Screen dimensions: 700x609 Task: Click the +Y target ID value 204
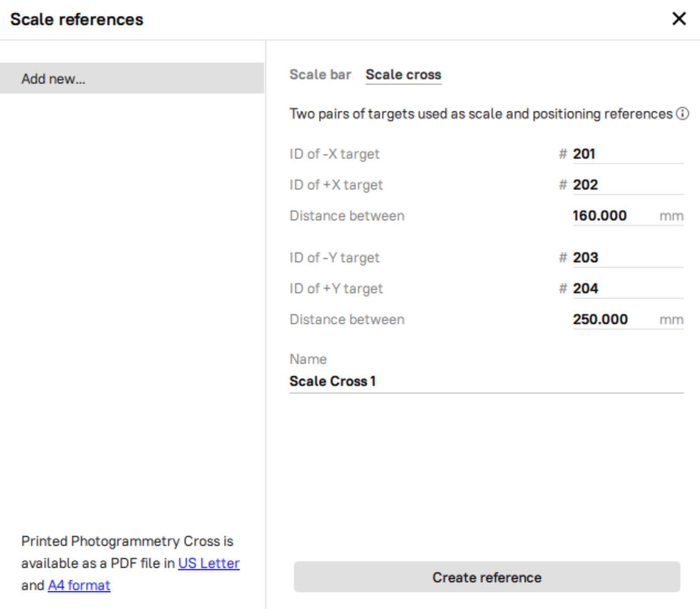pos(586,289)
